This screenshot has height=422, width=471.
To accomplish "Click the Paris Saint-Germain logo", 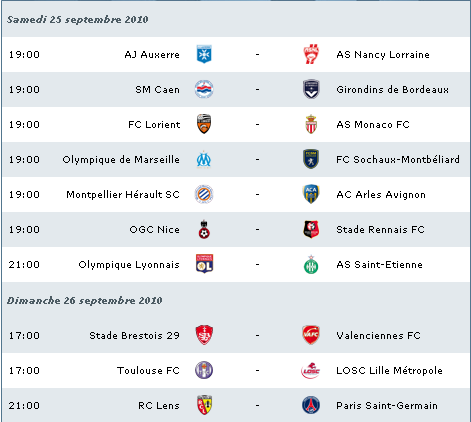I will pos(311,405).
